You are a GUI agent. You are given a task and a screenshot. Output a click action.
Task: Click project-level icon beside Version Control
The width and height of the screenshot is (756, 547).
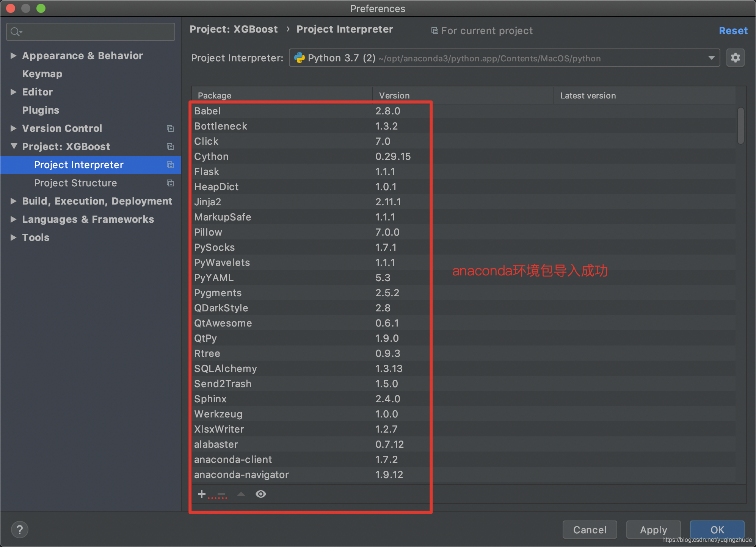(170, 128)
